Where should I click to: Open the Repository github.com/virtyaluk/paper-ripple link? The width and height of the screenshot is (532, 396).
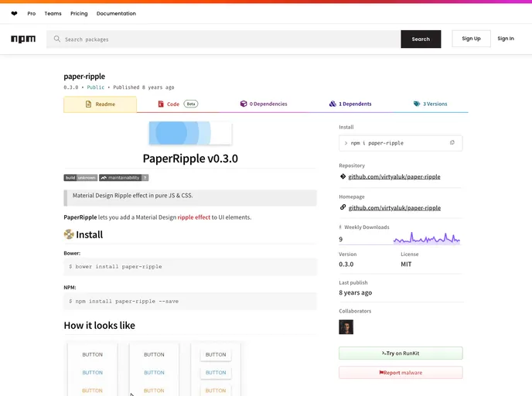click(394, 176)
